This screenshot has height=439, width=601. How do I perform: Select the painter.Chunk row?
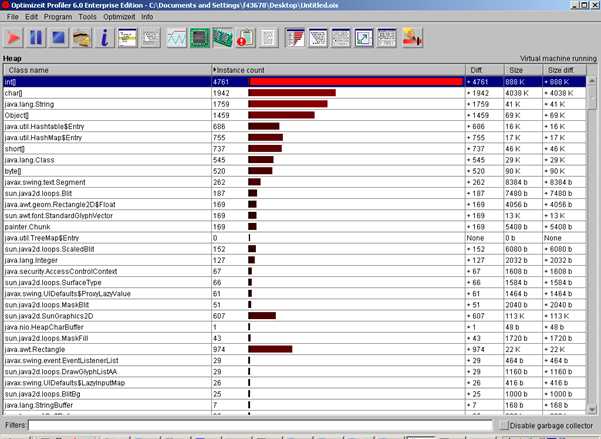coord(295,226)
